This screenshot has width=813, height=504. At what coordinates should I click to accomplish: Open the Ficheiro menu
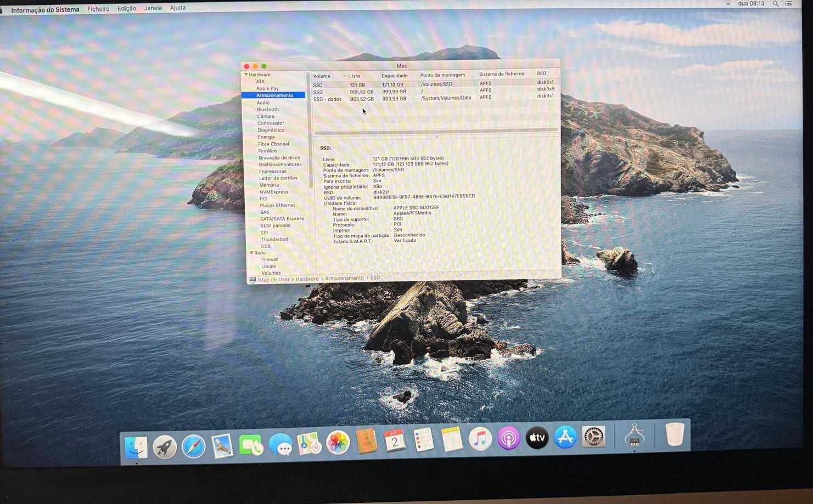click(98, 9)
